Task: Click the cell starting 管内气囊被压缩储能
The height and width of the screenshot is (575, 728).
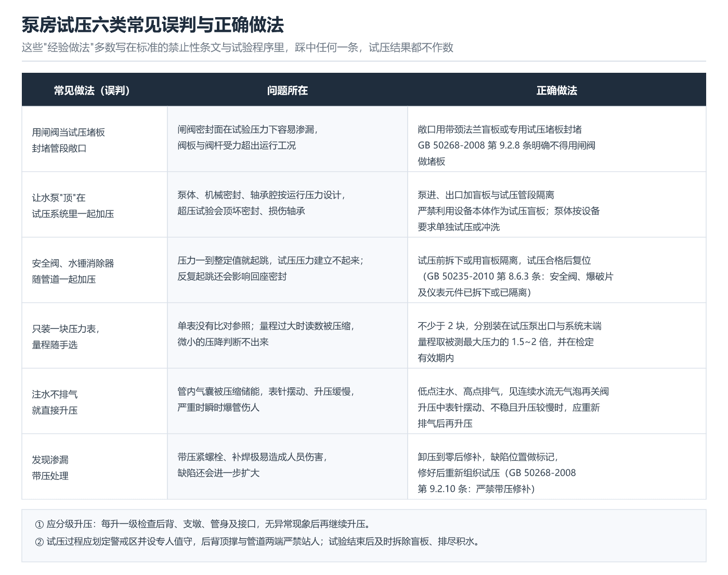Action: [288, 401]
